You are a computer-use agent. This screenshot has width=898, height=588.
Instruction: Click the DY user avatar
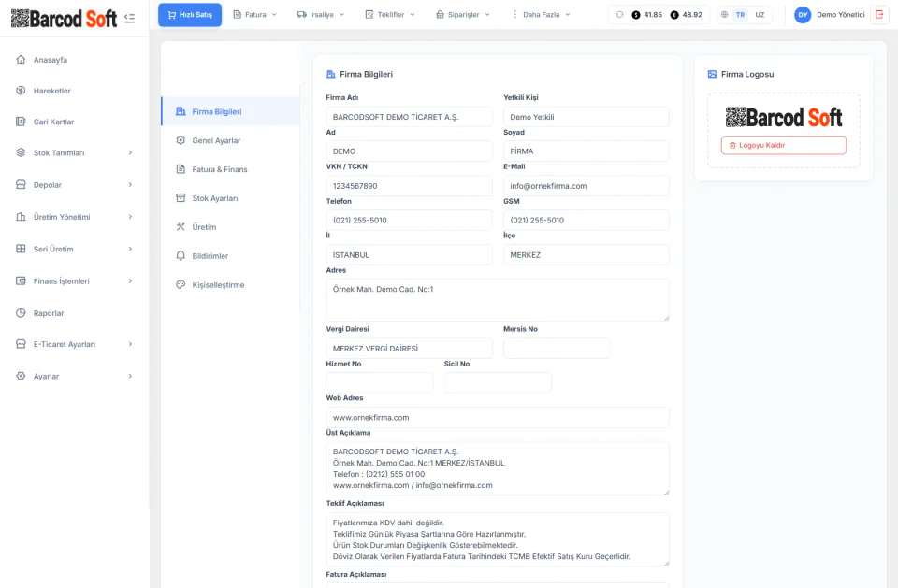coord(803,15)
